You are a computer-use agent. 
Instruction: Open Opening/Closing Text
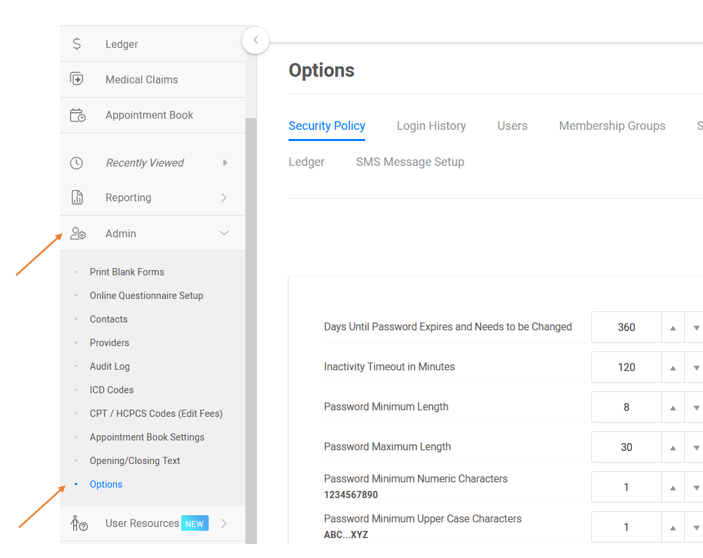click(x=135, y=461)
